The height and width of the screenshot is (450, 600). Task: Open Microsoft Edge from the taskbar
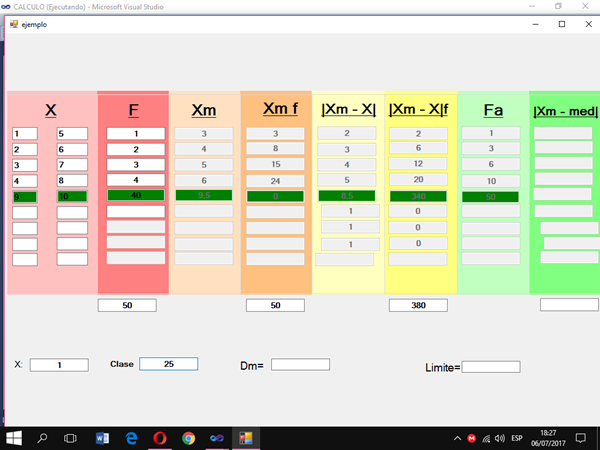pyautogui.click(x=131, y=438)
